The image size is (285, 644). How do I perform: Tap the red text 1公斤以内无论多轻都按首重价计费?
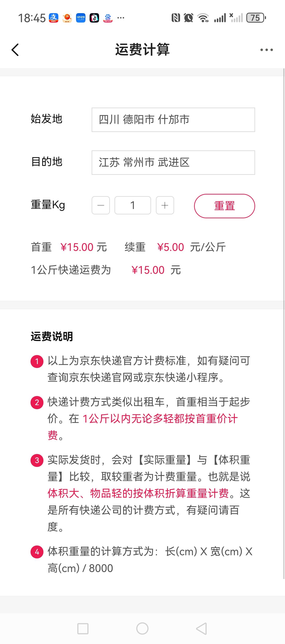click(160, 419)
